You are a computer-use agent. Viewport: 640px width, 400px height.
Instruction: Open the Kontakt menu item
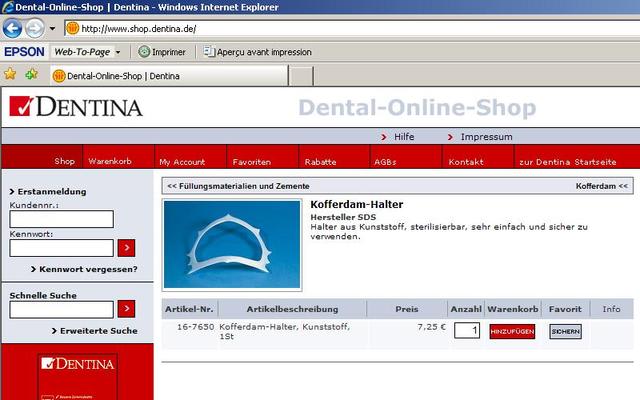(x=466, y=162)
